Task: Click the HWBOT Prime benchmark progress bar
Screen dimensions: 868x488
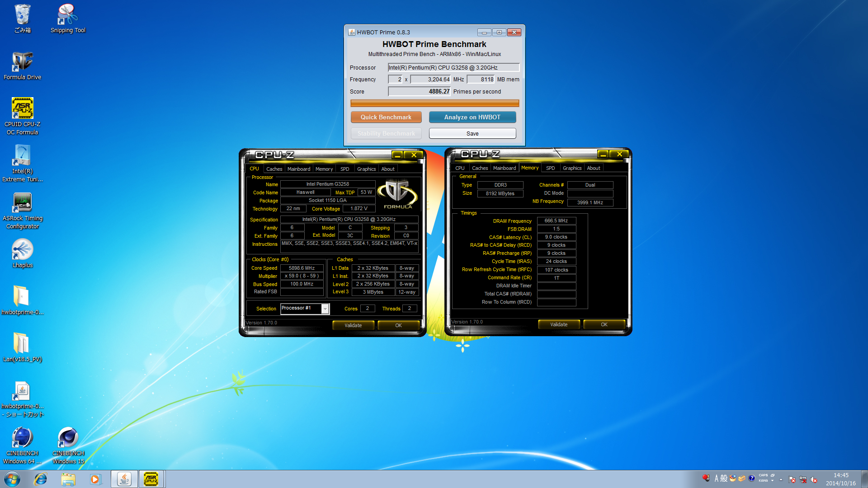Action: pyautogui.click(x=434, y=103)
